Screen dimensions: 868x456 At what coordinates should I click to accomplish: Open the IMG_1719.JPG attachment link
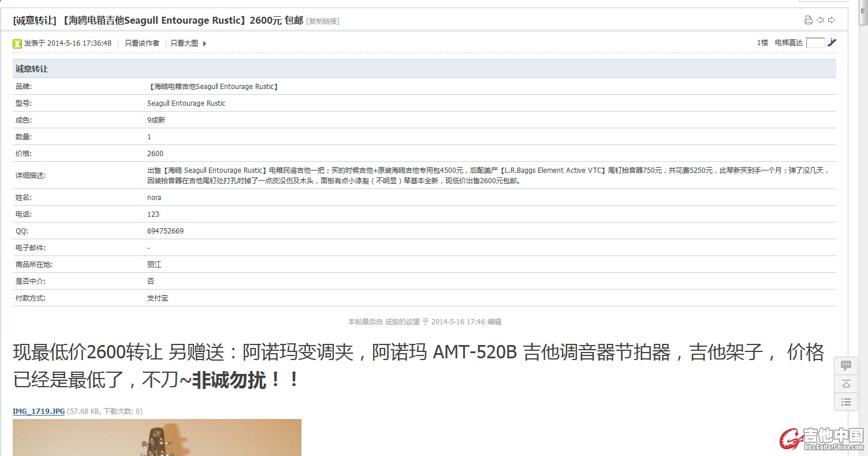click(39, 411)
